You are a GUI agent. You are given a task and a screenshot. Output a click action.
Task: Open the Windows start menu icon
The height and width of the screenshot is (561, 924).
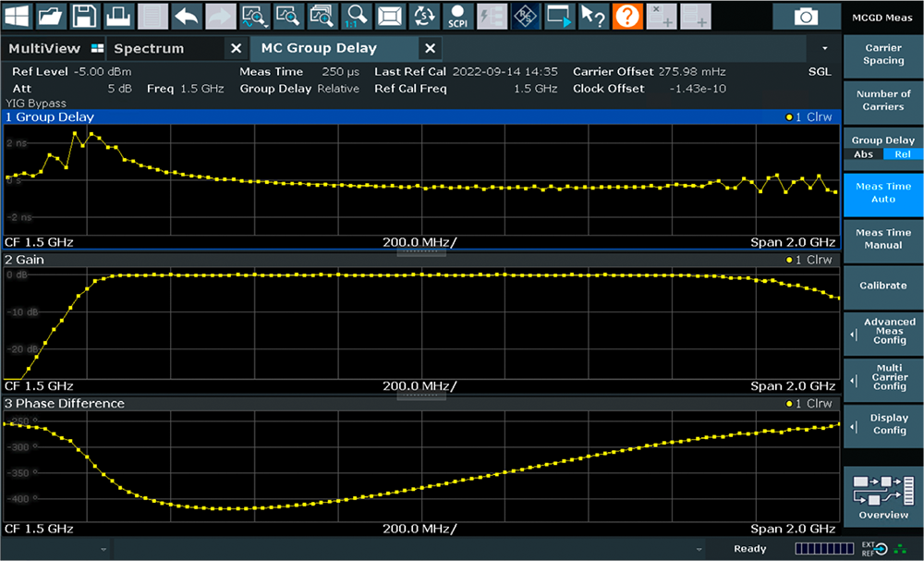(x=18, y=16)
